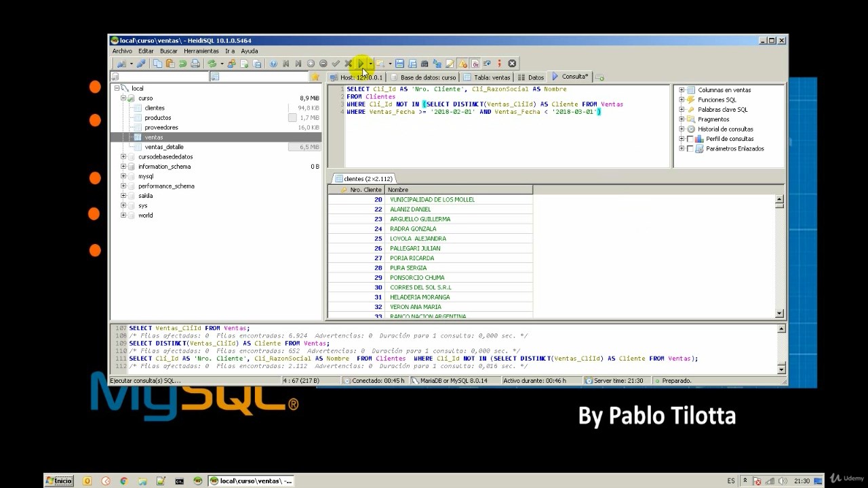
Task: Run the query with green play icon
Action: click(361, 64)
